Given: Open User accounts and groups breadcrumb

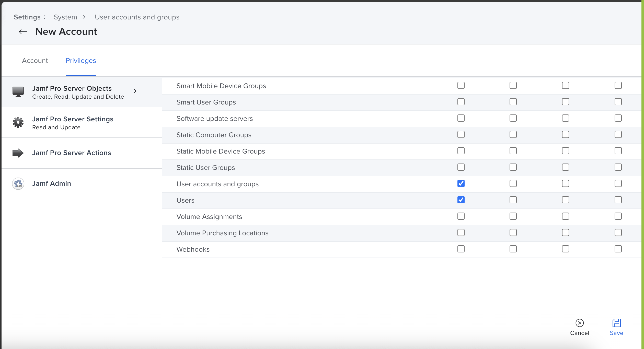Looking at the screenshot, I should coord(137,17).
